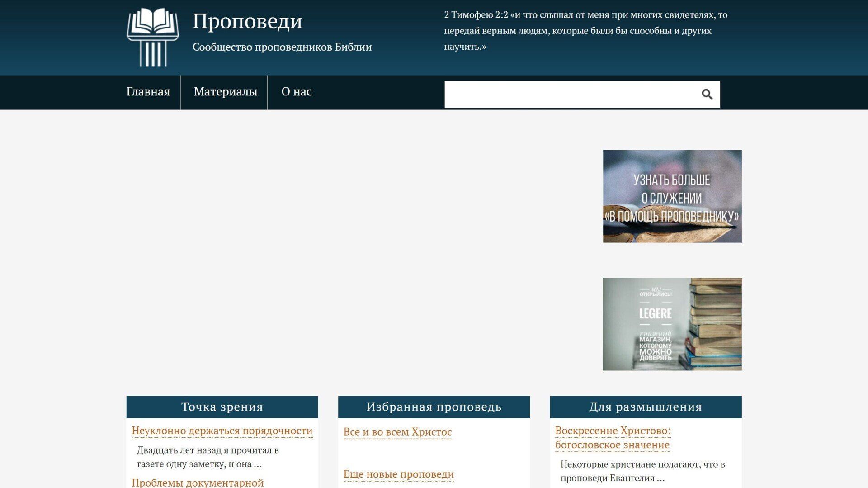Open sermon Все и во всем Христос
This screenshot has width=868, height=488.
pyautogui.click(x=397, y=432)
